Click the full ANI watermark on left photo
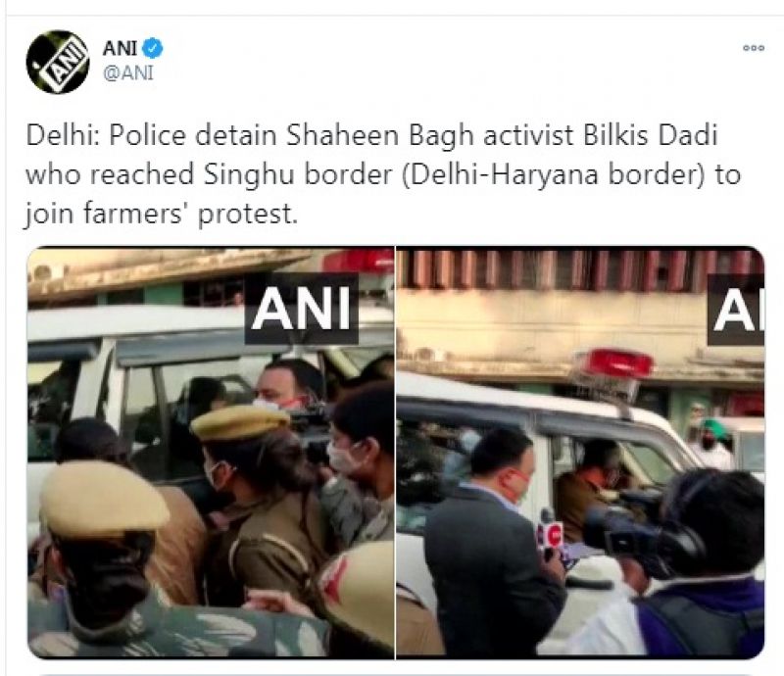This screenshot has height=676, width=784. click(302, 309)
